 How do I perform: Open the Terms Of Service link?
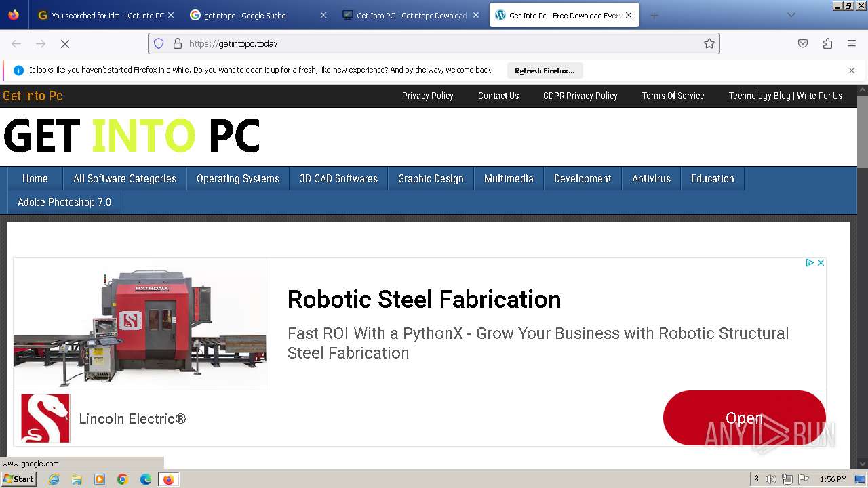point(673,96)
